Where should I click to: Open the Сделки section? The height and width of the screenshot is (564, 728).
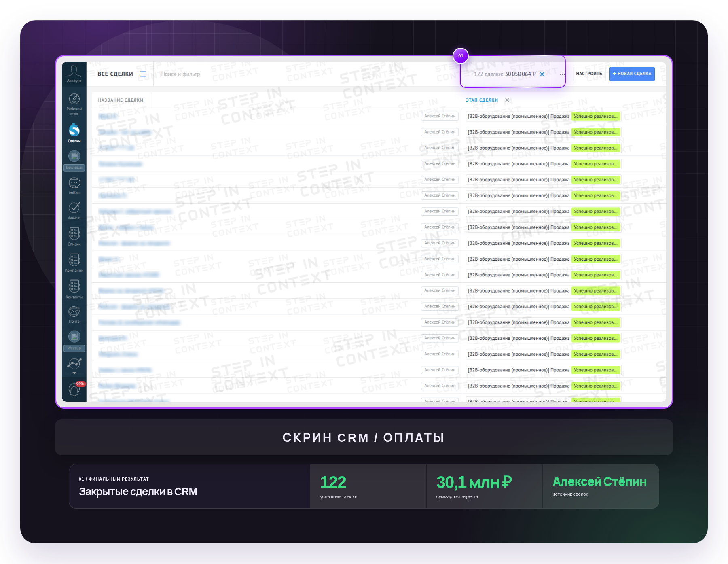pos(74,133)
